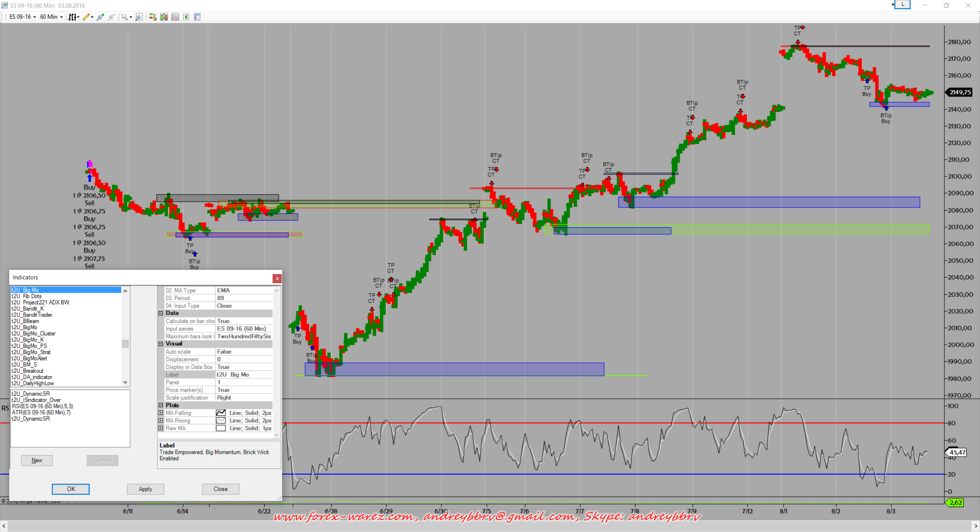Open the candlestick data series icon

point(164,17)
